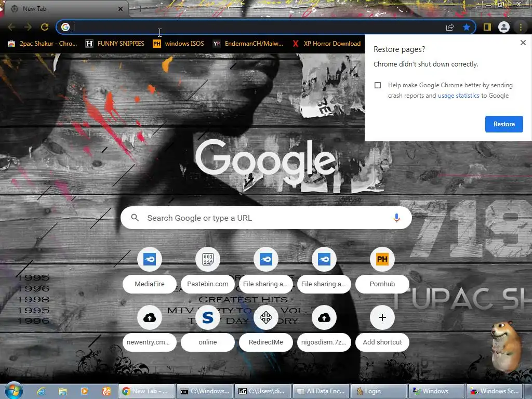Open the side panel icon
Viewport: 532px width, 399px height.
(487, 27)
